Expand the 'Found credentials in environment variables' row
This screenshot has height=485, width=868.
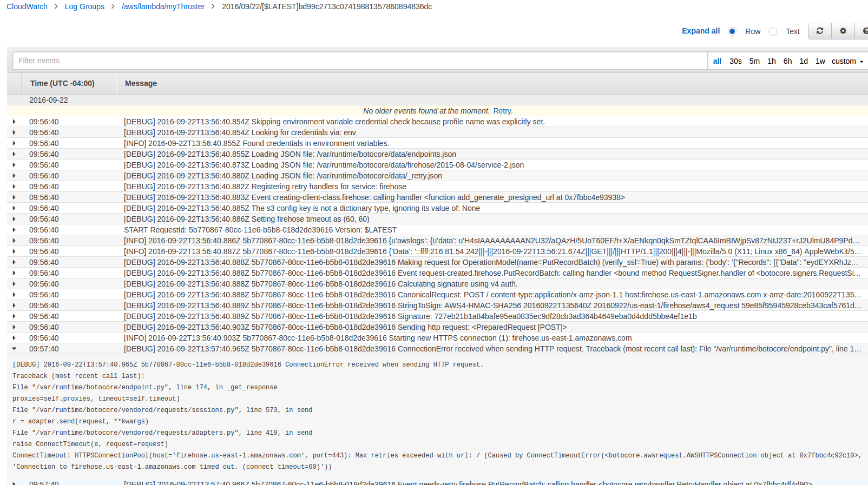(x=14, y=143)
